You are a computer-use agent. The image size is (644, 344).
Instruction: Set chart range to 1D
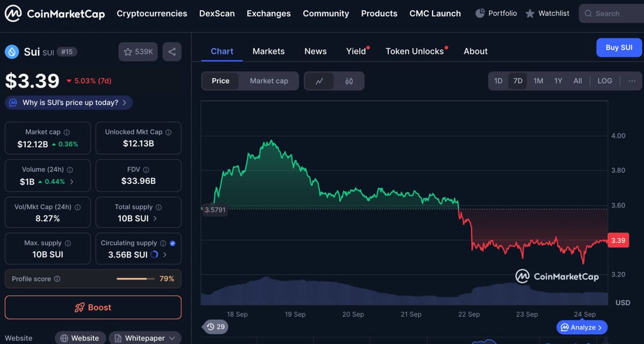tap(498, 81)
